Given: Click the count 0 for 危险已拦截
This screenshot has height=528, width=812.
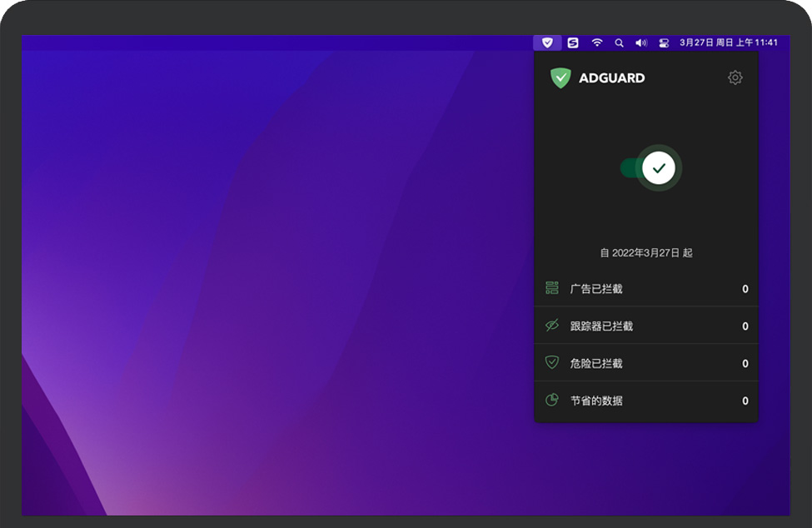Looking at the screenshot, I should [745, 363].
